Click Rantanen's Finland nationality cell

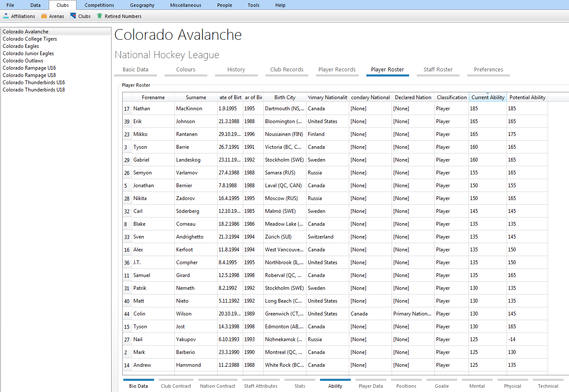pyautogui.click(x=327, y=134)
